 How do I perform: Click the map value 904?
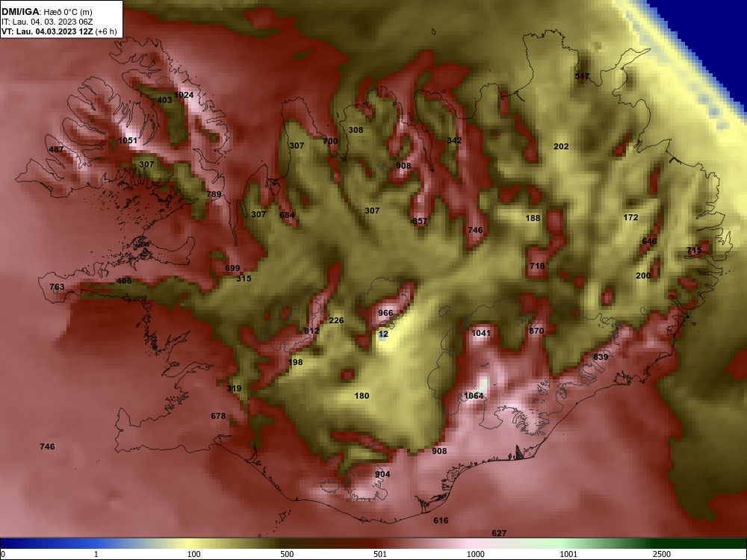coord(382,474)
